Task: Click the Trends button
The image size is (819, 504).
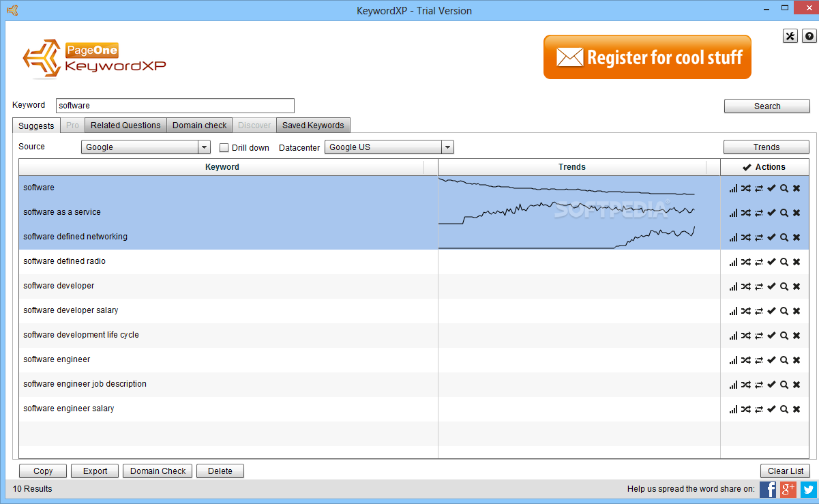Action: coord(766,147)
